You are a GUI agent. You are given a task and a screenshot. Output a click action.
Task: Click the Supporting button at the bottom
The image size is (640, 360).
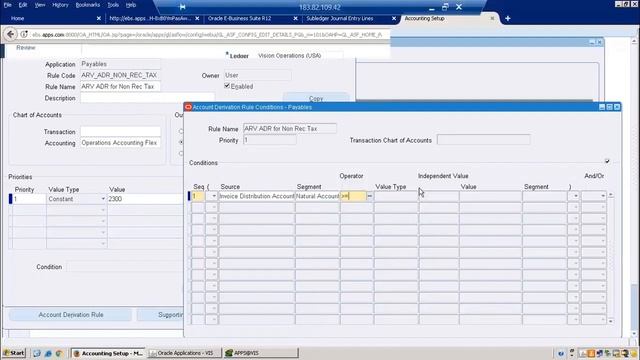tap(160, 315)
